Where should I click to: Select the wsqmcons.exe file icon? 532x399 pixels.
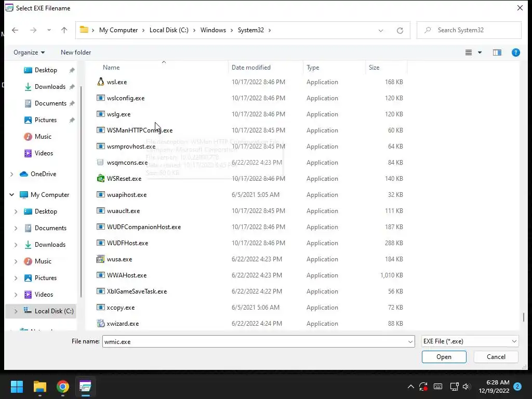point(100,162)
